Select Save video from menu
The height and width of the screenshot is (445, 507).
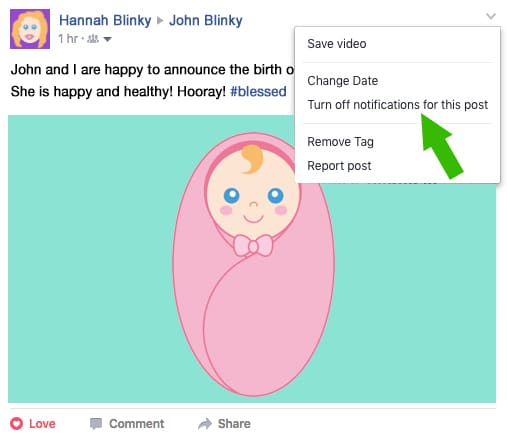pyautogui.click(x=337, y=44)
